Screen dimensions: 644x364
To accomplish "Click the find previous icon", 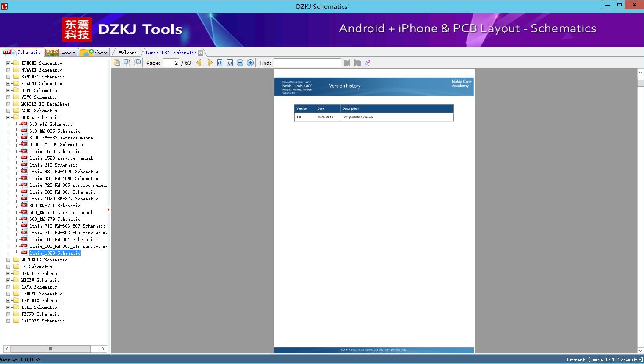I will [347, 63].
